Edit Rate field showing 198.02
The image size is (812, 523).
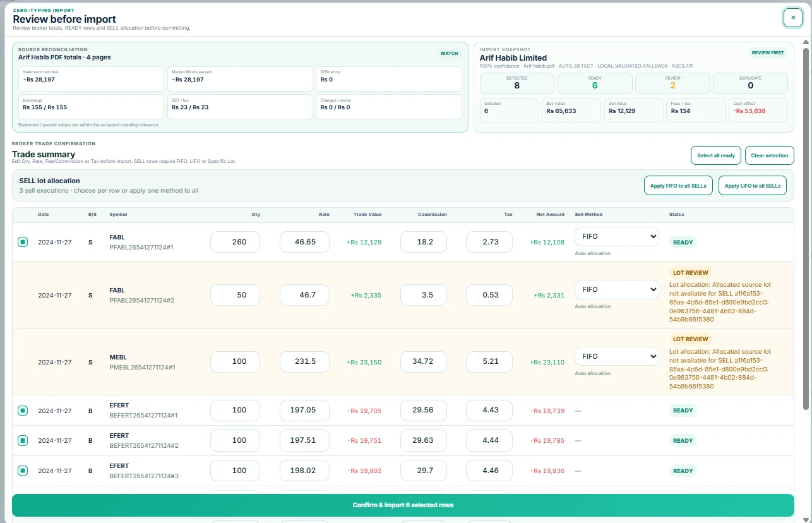pos(304,471)
